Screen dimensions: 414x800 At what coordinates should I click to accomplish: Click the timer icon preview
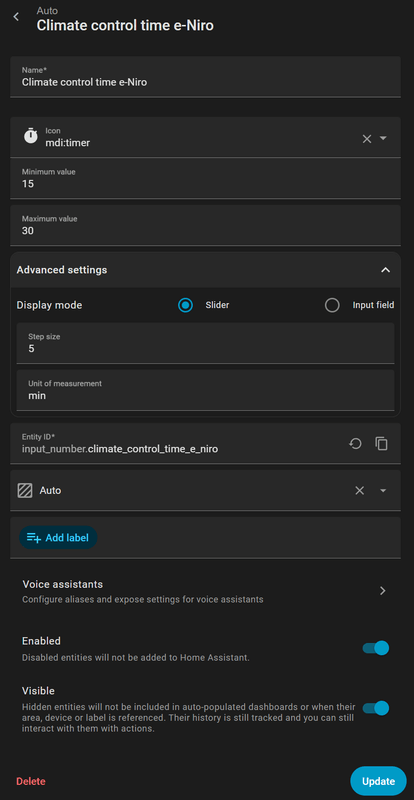point(31,136)
